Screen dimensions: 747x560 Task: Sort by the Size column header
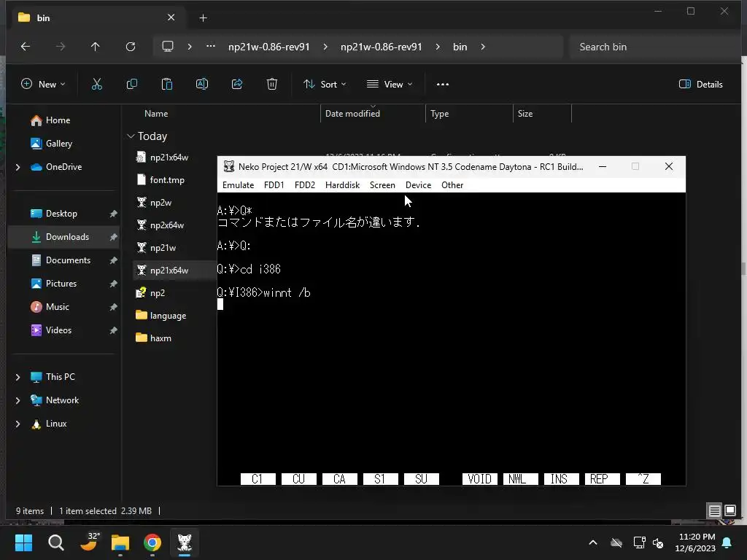pos(525,114)
